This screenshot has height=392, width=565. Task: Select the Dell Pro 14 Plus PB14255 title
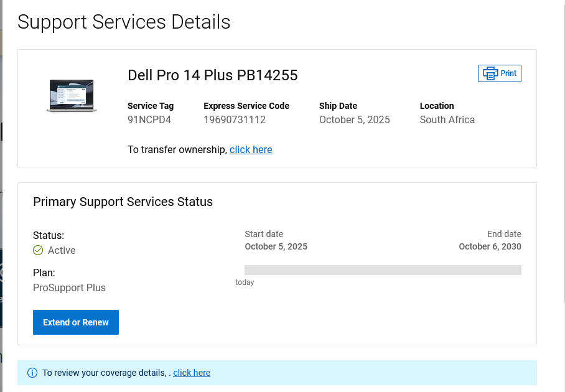[213, 75]
